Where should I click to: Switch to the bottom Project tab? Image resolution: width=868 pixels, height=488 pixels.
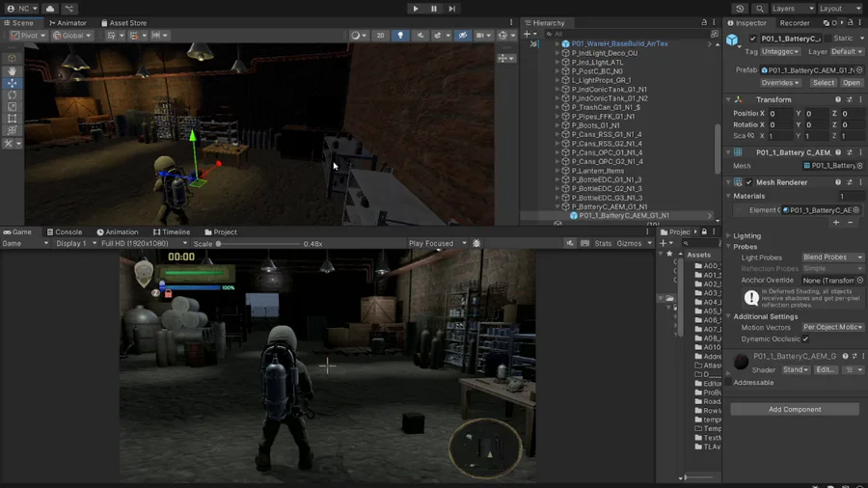(221, 231)
